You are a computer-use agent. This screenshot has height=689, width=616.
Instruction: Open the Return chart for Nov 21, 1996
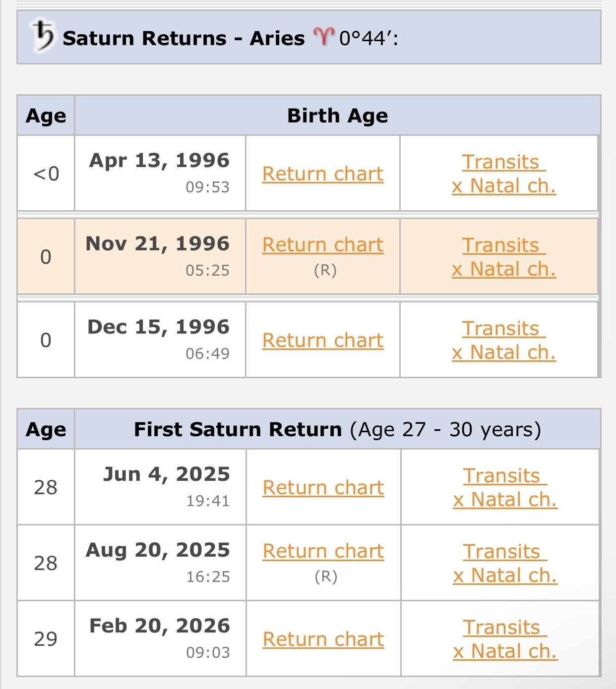pyautogui.click(x=322, y=244)
